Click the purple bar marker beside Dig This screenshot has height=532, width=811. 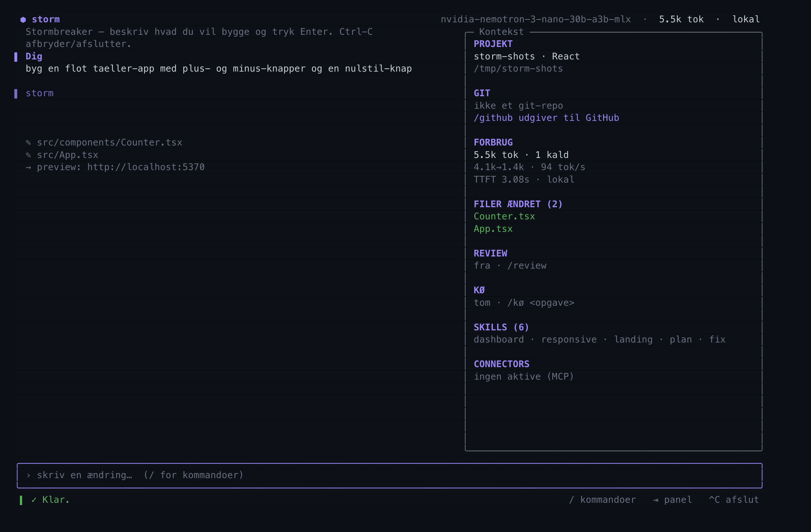(16, 57)
